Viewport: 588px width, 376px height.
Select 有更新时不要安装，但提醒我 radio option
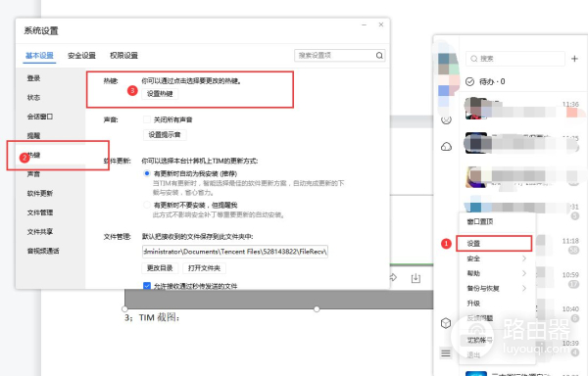(147, 205)
